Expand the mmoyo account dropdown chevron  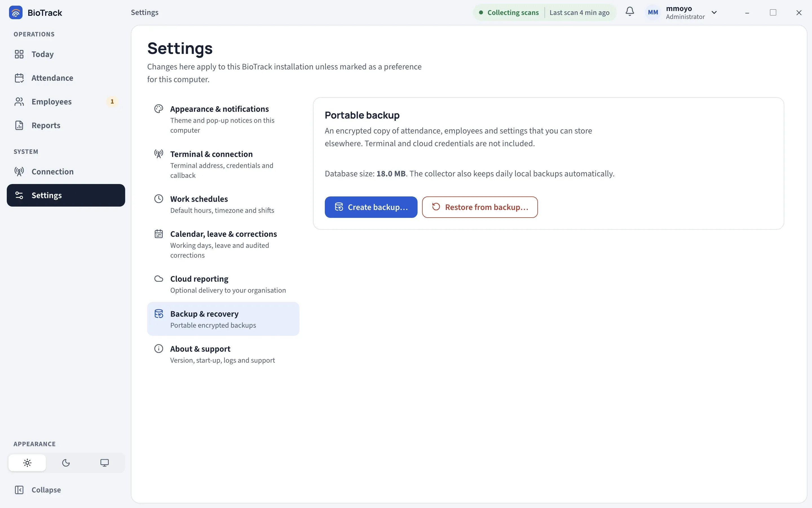[x=714, y=12]
